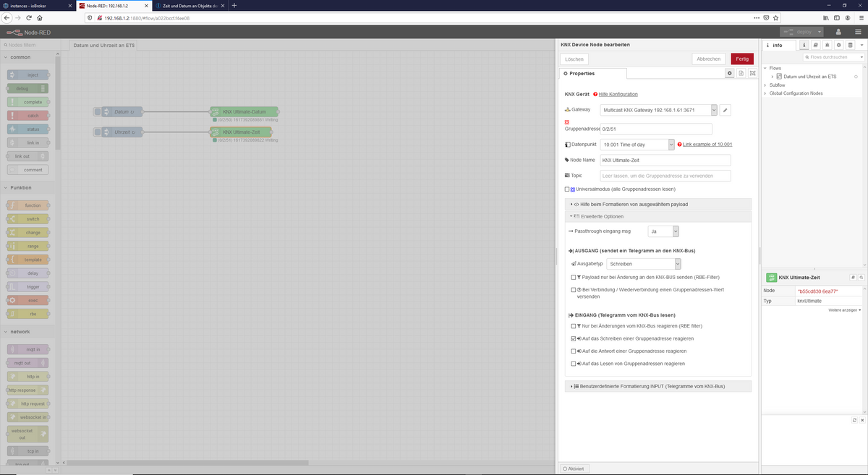Select the Datum und Uhrzeit an ETS flow tab
The image size is (868, 475).
104,46
